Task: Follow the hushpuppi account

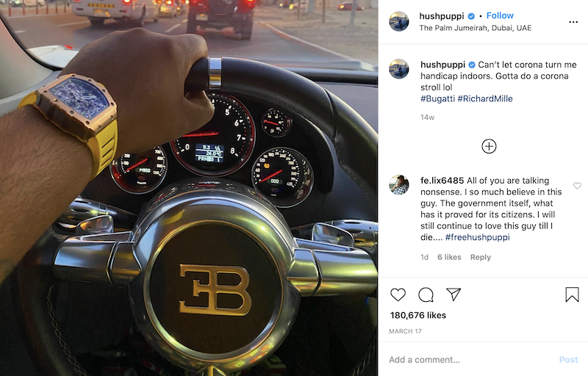Action: click(x=500, y=15)
